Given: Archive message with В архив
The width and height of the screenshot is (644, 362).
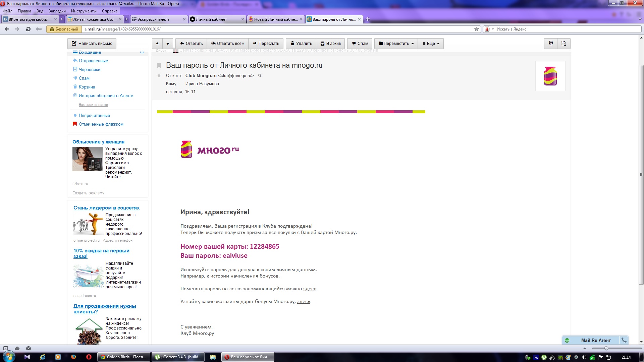Looking at the screenshot, I should point(330,44).
